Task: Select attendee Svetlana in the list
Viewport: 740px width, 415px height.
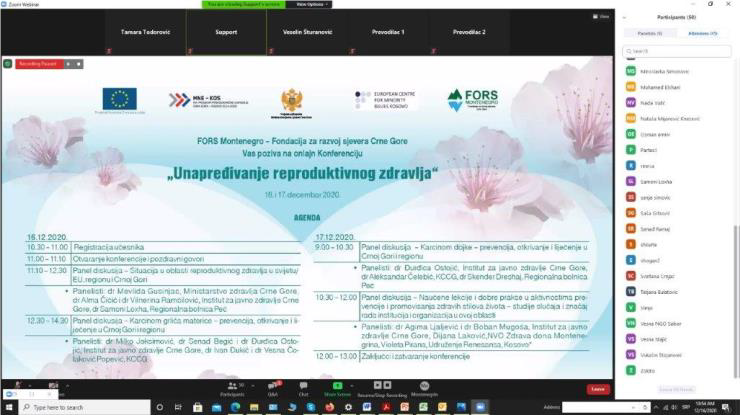Action: pos(678,276)
